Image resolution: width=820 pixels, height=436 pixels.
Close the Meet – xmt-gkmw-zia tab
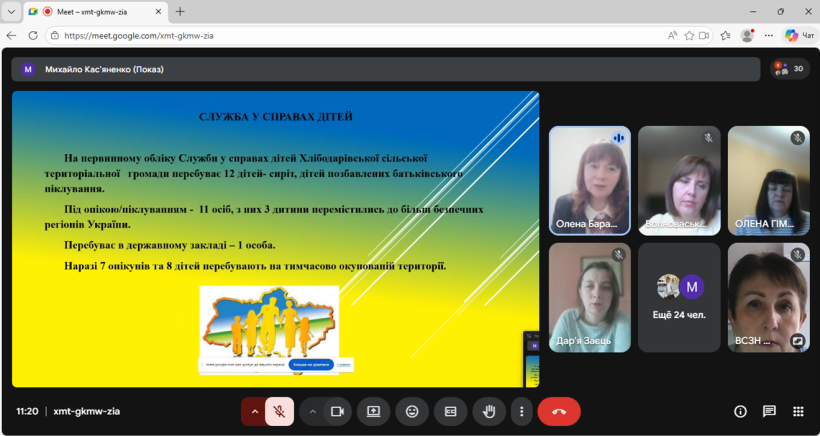pos(159,12)
